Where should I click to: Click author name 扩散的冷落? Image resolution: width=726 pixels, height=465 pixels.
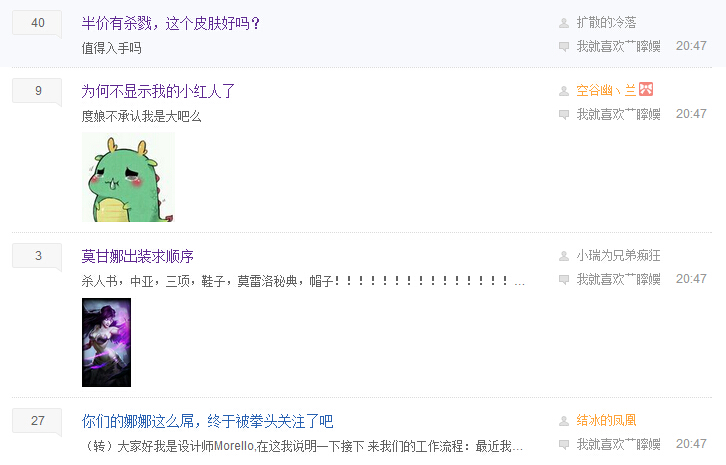point(606,22)
